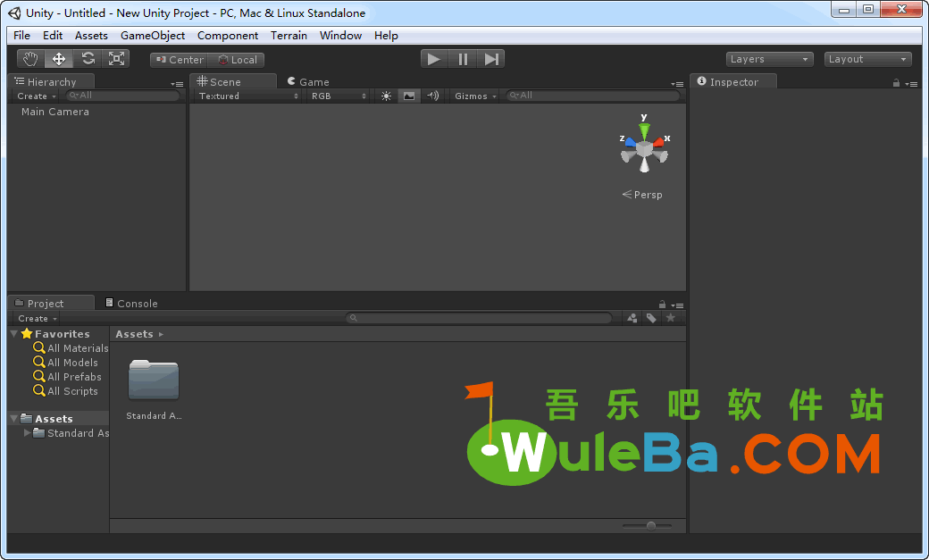
Task: Open the Inspector panel options menu
Action: coord(912,84)
